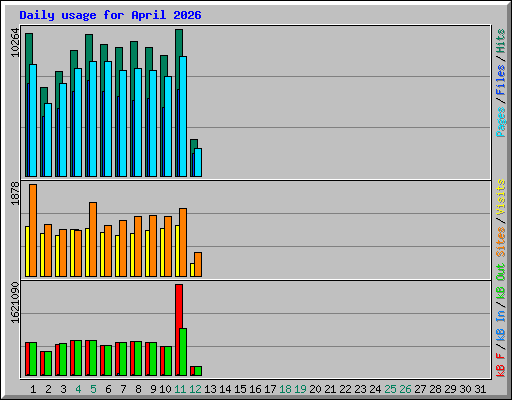Select day 1 label on x-axis

33,389
